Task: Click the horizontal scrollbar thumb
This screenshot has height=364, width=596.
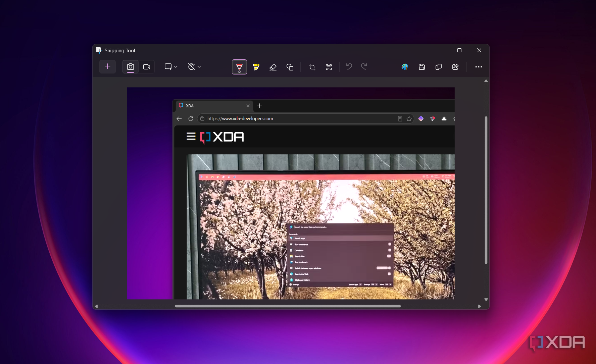Action: coord(288,306)
